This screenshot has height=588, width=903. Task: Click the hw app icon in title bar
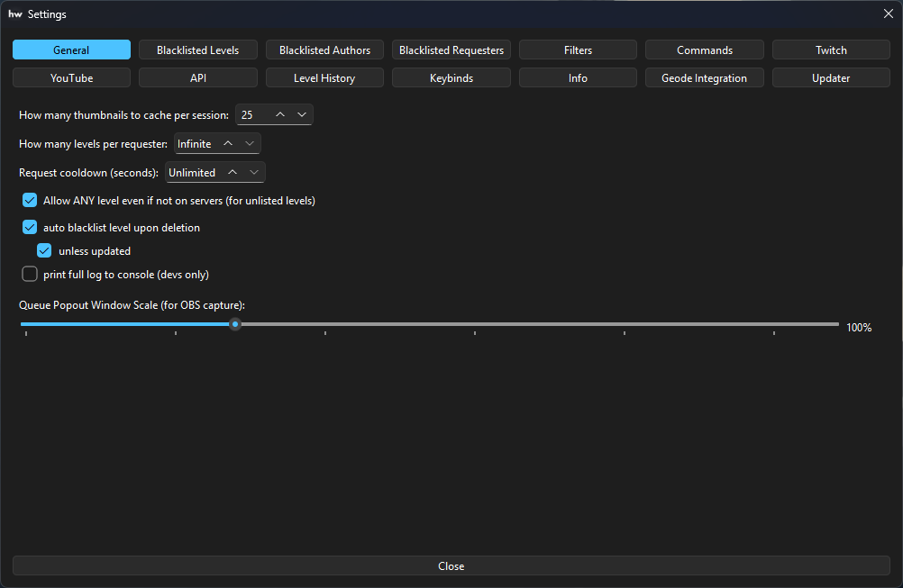(15, 14)
